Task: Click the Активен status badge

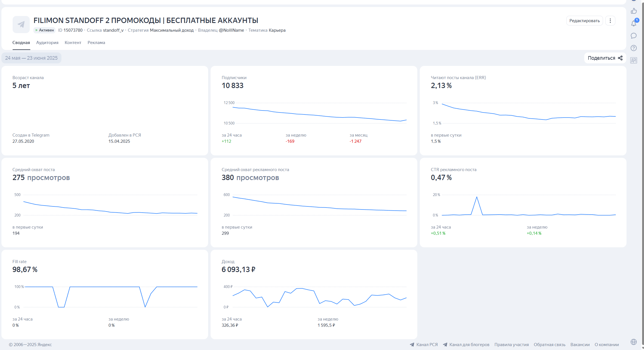Action: coord(45,30)
